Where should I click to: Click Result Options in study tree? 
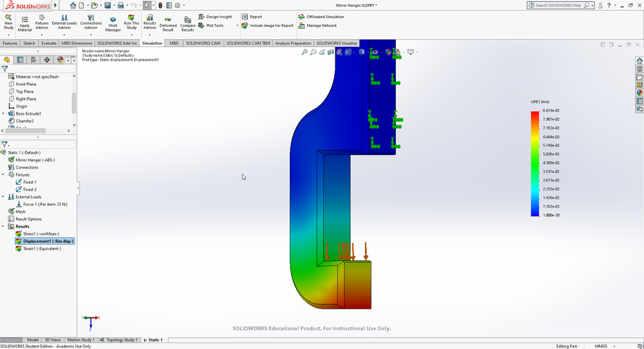[x=25, y=219]
